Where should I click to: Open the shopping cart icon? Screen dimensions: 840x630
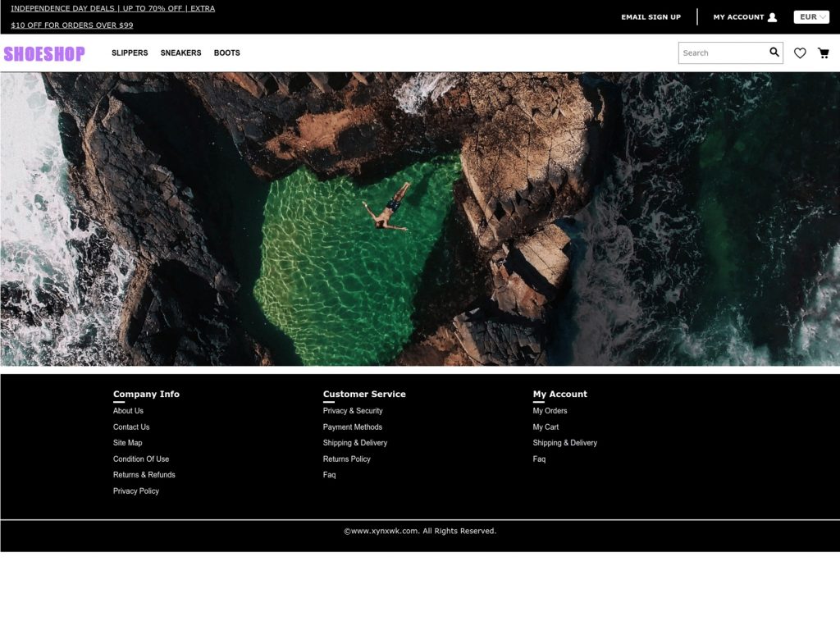pos(823,53)
